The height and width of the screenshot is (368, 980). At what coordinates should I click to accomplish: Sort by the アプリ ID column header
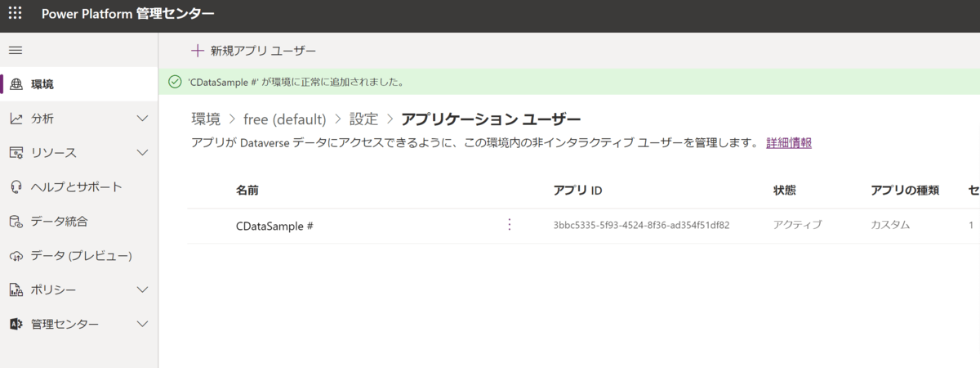point(577,191)
